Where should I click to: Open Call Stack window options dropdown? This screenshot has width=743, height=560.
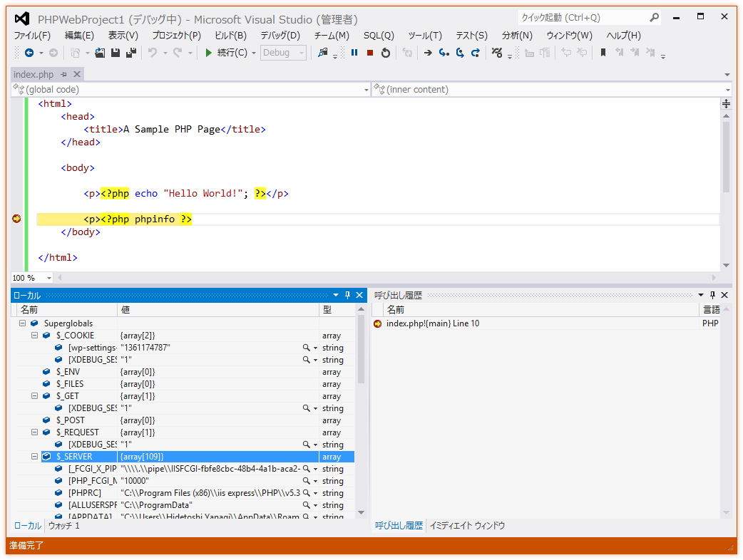click(701, 295)
